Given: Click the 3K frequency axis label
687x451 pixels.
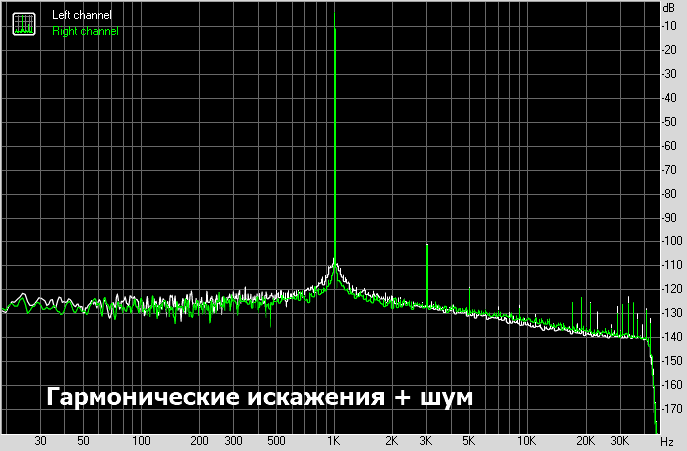Looking at the screenshot, I should [x=425, y=440].
